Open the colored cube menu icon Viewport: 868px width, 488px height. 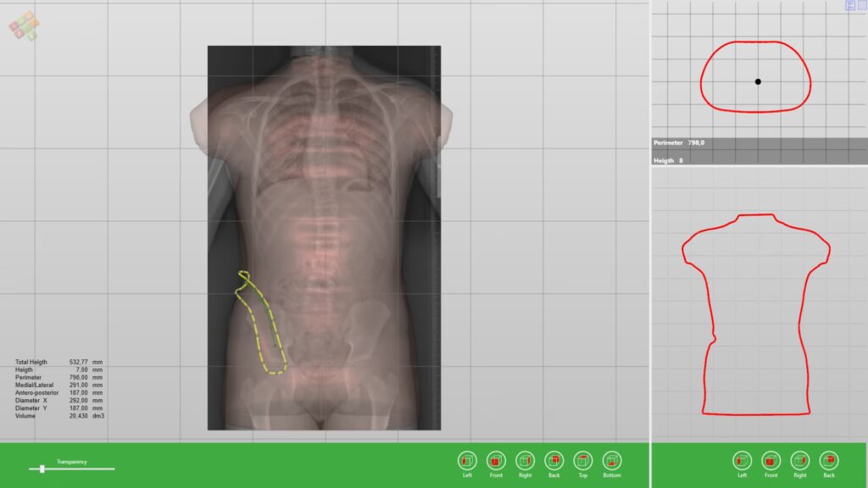click(23, 25)
